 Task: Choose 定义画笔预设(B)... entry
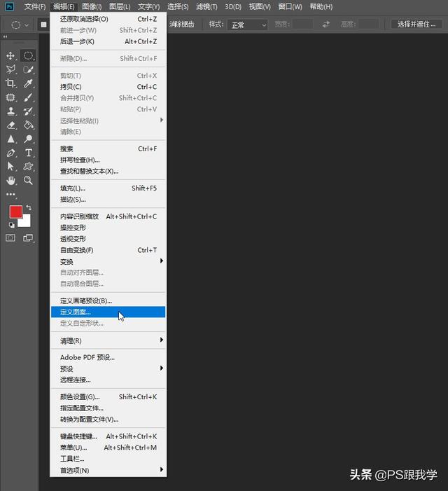point(108,301)
